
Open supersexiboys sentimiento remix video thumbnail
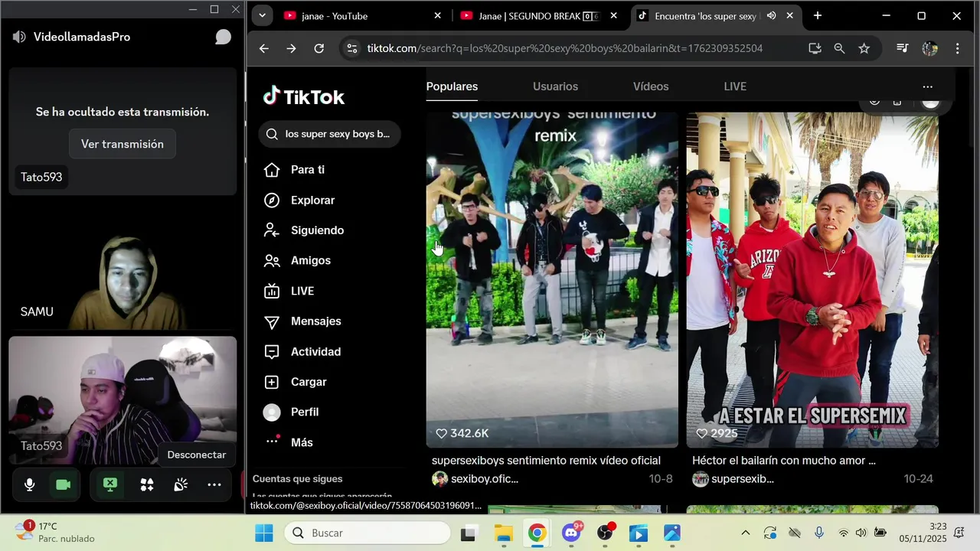pyautogui.click(x=552, y=279)
